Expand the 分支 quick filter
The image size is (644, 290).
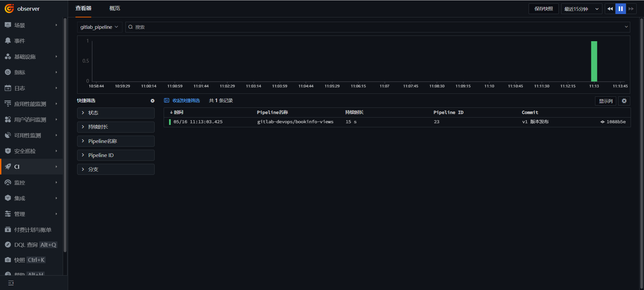coord(116,169)
